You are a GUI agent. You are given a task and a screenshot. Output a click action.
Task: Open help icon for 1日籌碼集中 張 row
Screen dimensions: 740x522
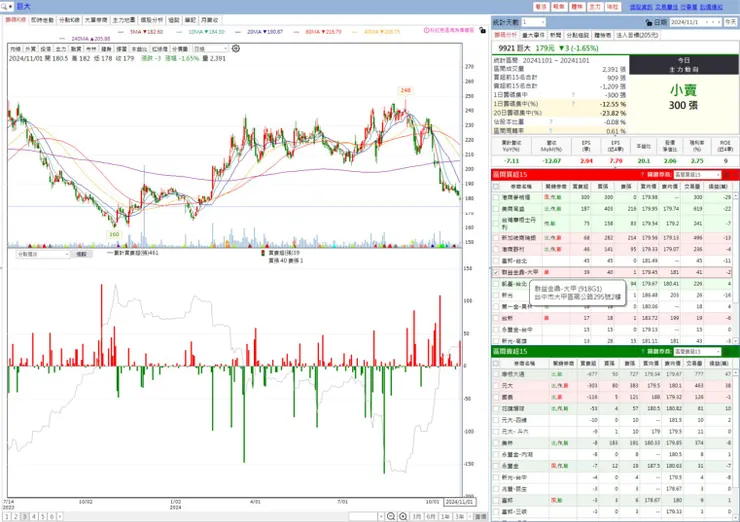[x=573, y=95]
